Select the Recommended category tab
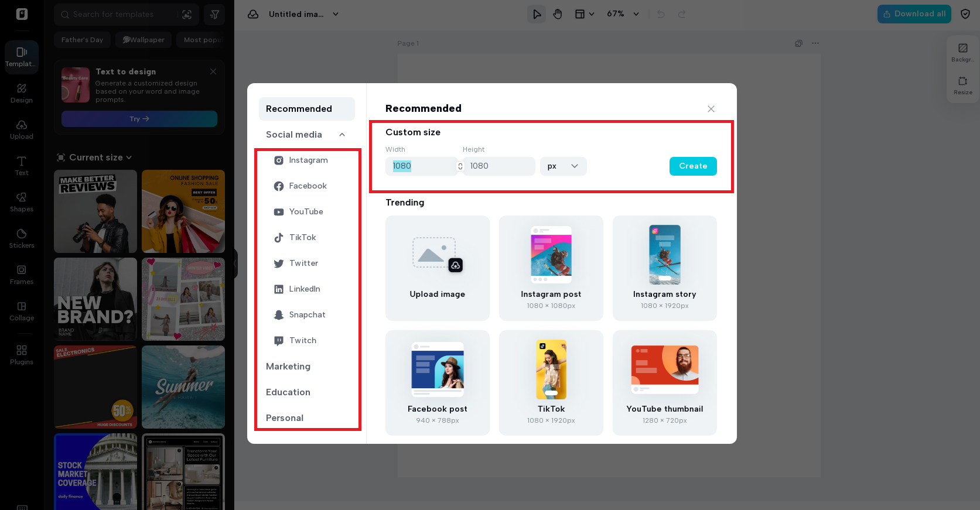The image size is (980, 510). pos(306,109)
